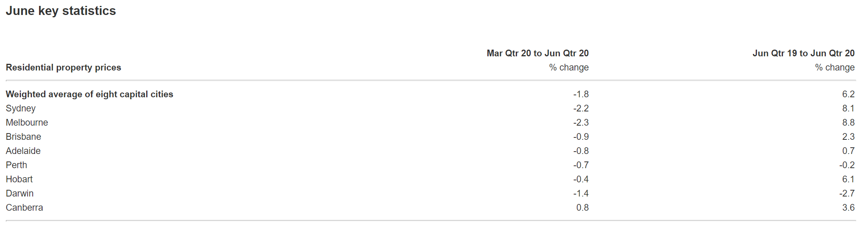Image resolution: width=868 pixels, height=228 pixels.
Task: Click the Darwin row label
Action: click(20, 193)
